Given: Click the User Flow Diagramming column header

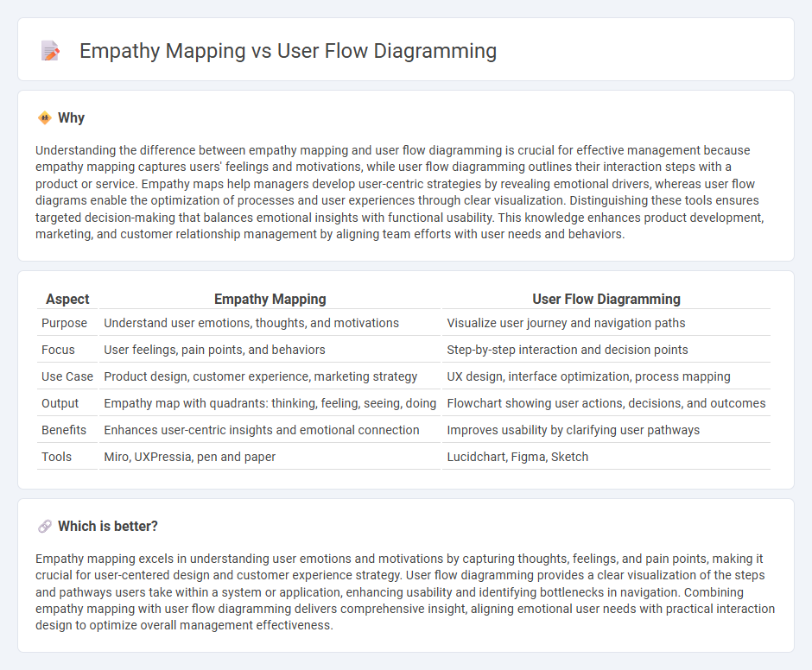Looking at the screenshot, I should tap(606, 300).
